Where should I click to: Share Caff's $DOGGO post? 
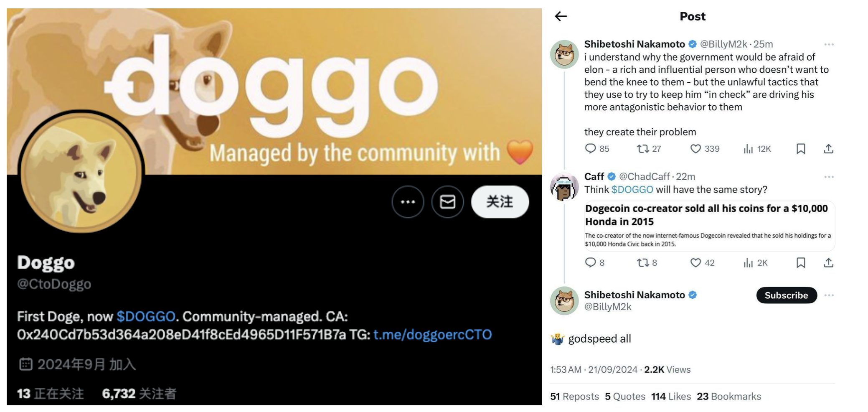[829, 263]
